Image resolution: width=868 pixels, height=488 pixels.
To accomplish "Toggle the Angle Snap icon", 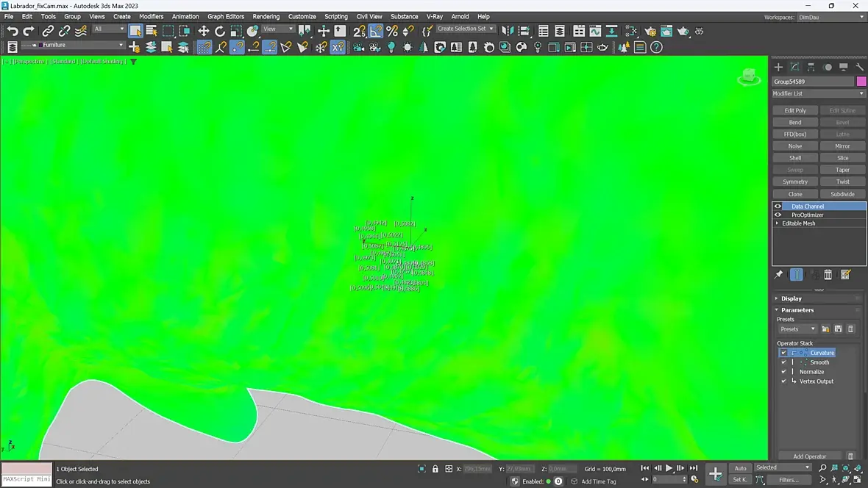I will coord(376,31).
